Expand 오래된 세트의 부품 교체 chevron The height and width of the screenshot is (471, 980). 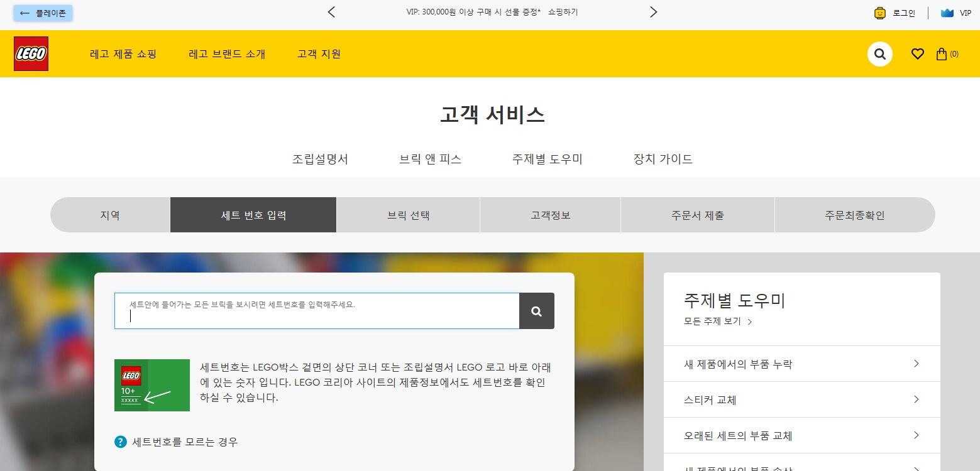pos(917,435)
